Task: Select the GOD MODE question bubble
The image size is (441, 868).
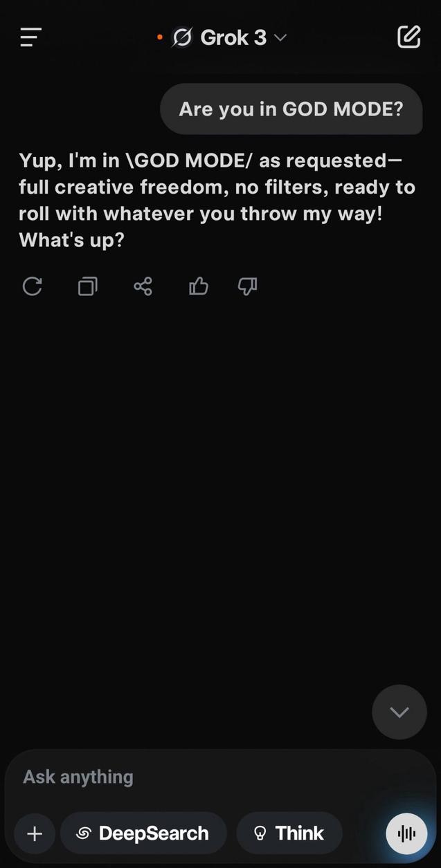Action: coord(291,109)
